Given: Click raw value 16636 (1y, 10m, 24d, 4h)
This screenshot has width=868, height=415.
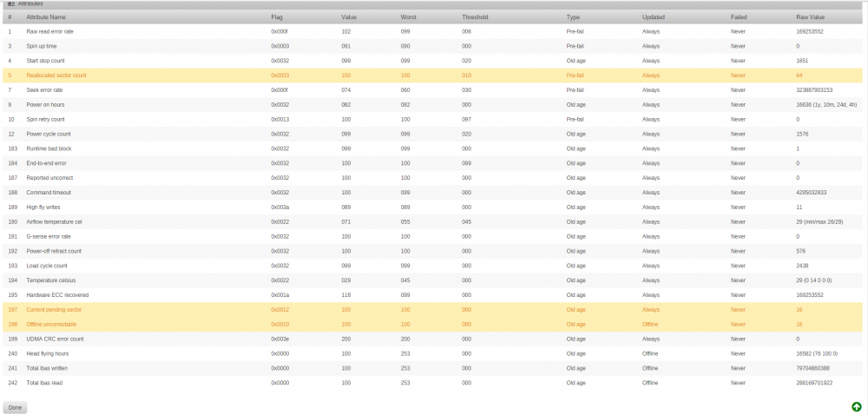Looking at the screenshot, I should [x=826, y=104].
